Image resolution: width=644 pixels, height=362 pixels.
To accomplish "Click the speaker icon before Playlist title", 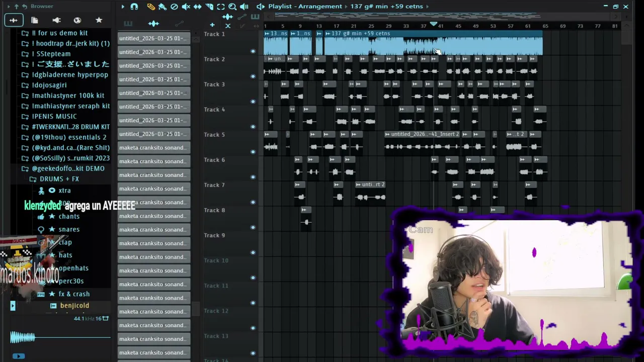I will pyautogui.click(x=260, y=7).
